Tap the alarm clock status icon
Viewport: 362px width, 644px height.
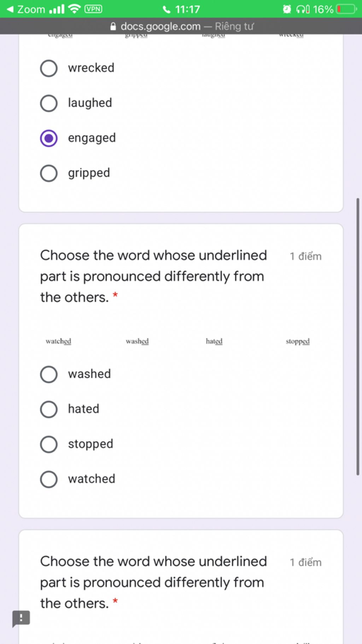coord(287,9)
